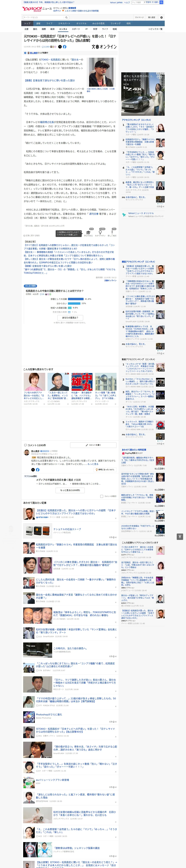Open poll comments bubble showing 26
This screenshot has width=186, height=868.
(42, 294)
